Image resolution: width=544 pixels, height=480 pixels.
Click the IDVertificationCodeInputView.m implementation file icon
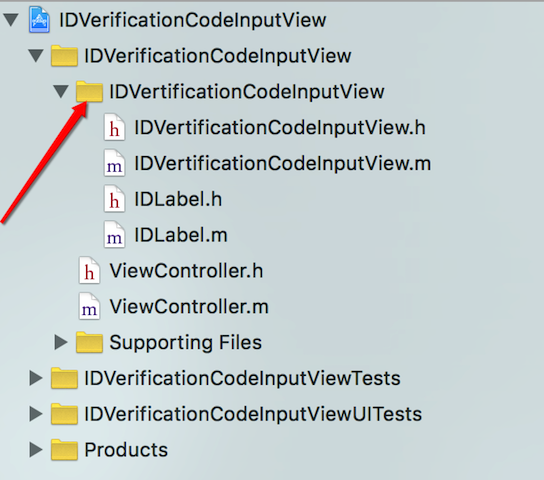tap(114, 163)
